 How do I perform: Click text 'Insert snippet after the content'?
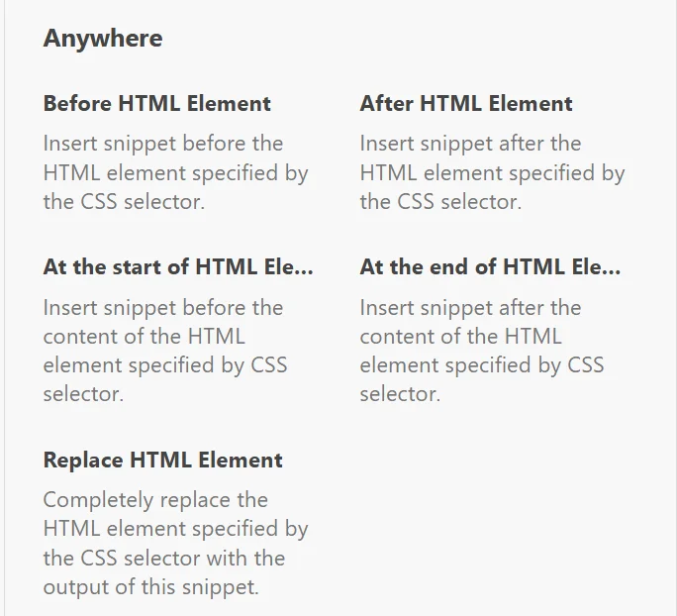click(482, 351)
